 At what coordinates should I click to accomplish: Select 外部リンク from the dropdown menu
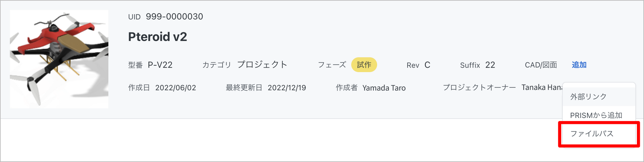click(599, 97)
